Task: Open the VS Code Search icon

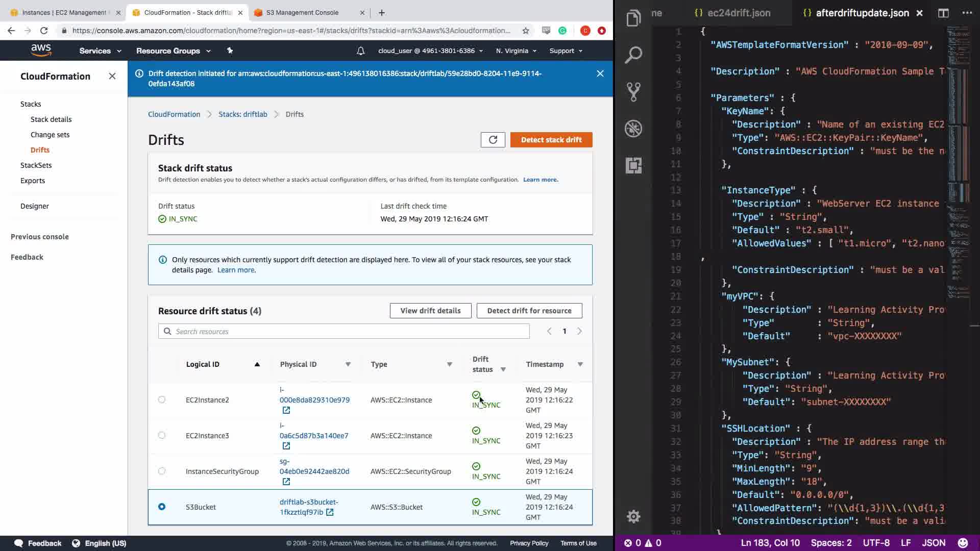Action: (633, 55)
